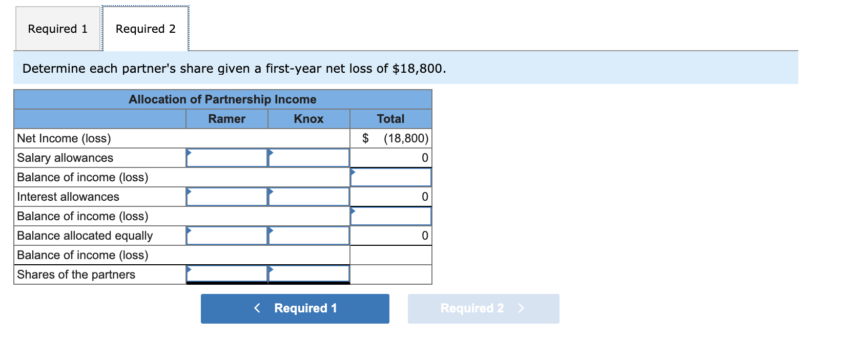The width and height of the screenshot is (868, 339).
Task: Switch to the Required 1 tab
Action: [x=57, y=29]
